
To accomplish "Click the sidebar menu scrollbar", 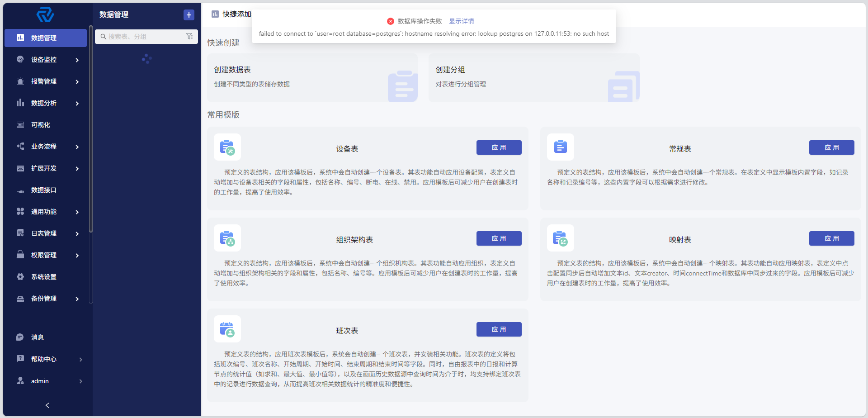I will point(91,129).
